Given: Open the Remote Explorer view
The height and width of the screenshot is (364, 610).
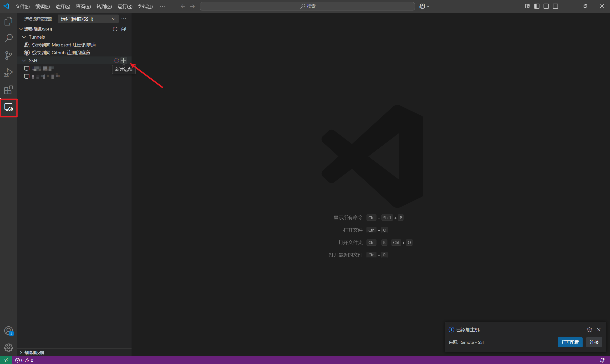Looking at the screenshot, I should (x=8, y=107).
